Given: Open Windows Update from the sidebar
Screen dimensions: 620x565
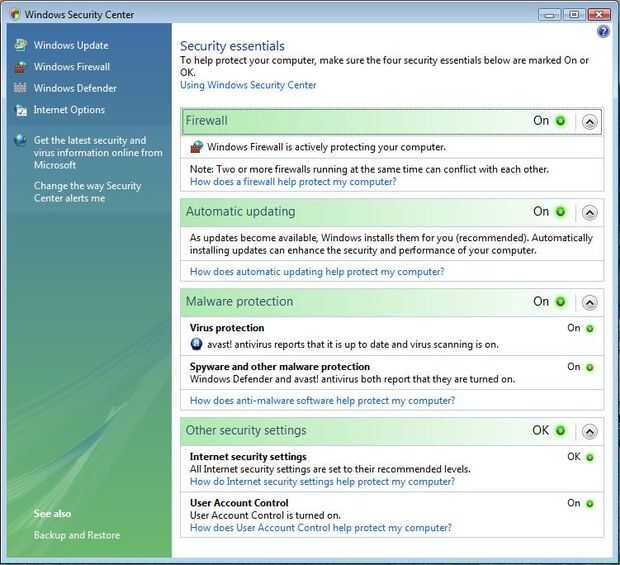Looking at the screenshot, I should coord(71,45).
